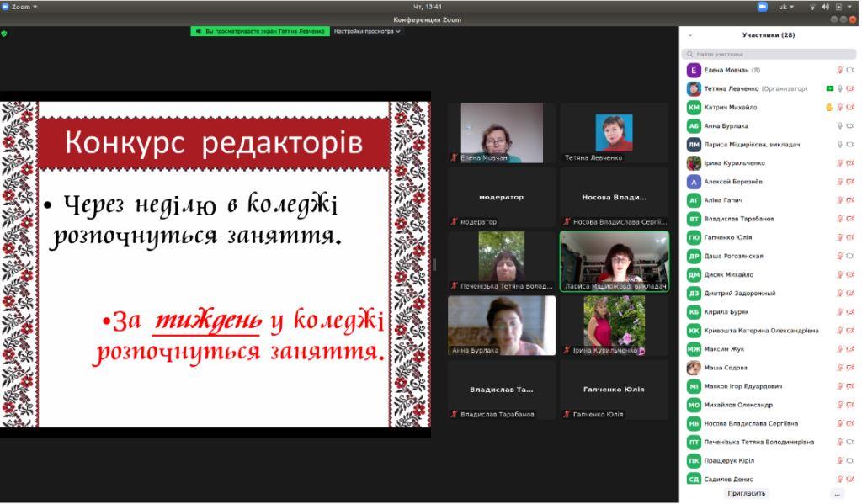Click the green screen-viewing notification banner
The height and width of the screenshot is (504, 862).
point(261,31)
